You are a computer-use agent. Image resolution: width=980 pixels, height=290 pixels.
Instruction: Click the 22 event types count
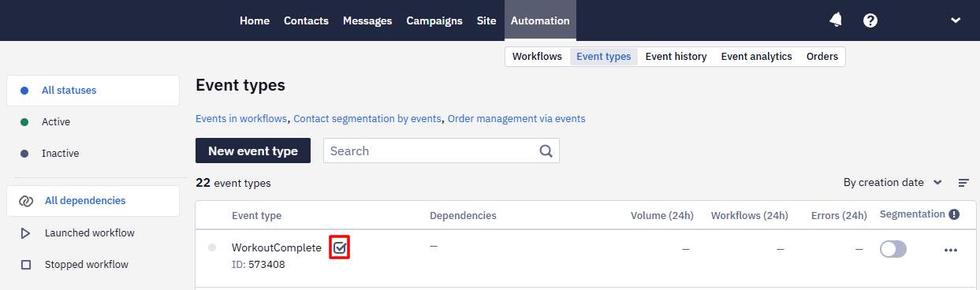point(233,183)
